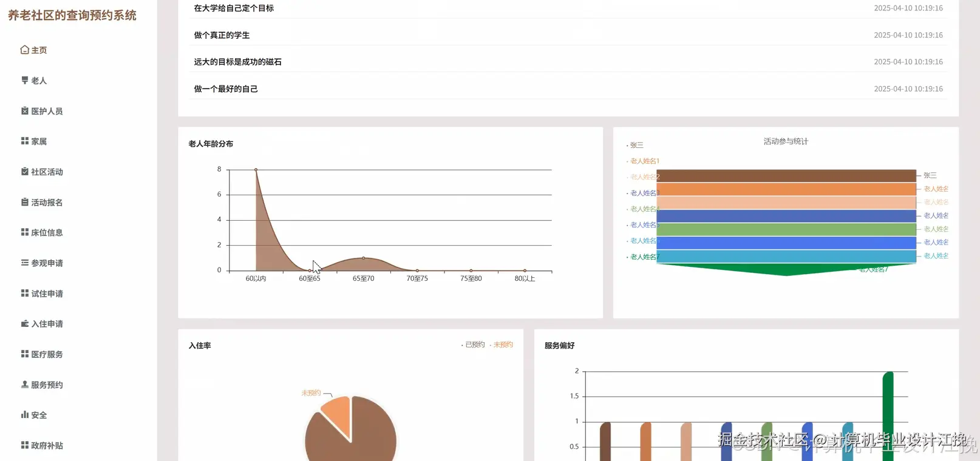Re-enable the dimmed 老人姓名2 legend entry
This screenshot has width=980, height=461.
click(643, 177)
